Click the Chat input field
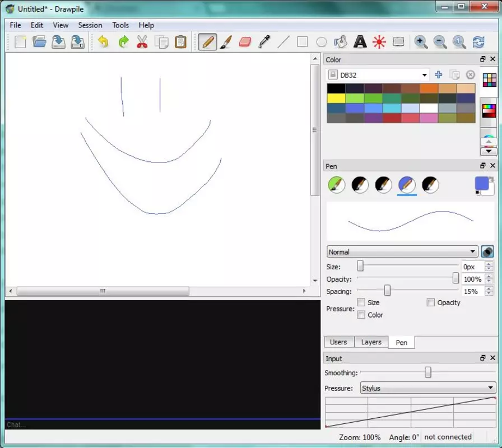The image size is (502, 448). click(x=162, y=425)
